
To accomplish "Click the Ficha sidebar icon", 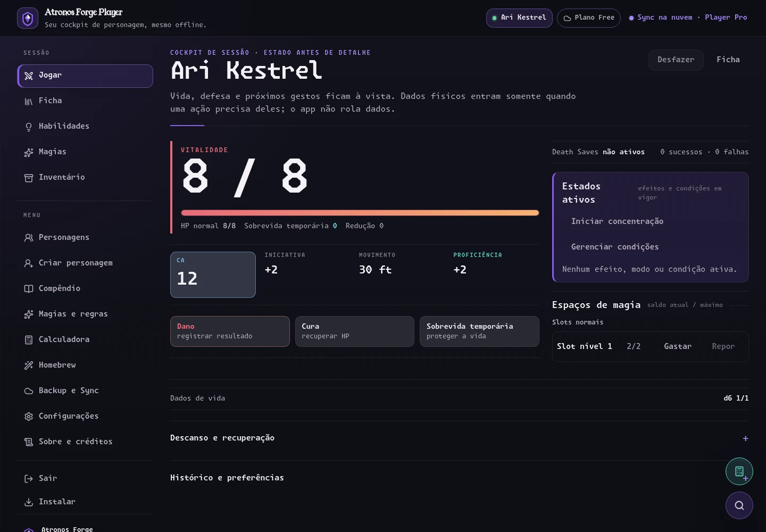I will click(x=29, y=102).
